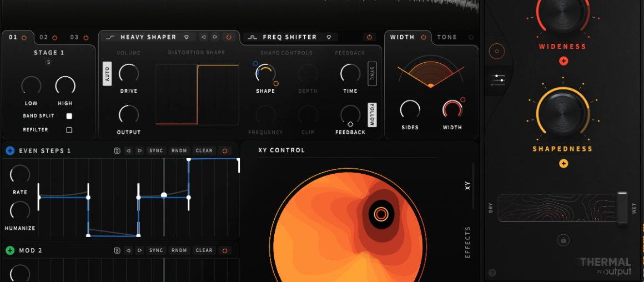Toggle stage 01 power icon

[24, 37]
